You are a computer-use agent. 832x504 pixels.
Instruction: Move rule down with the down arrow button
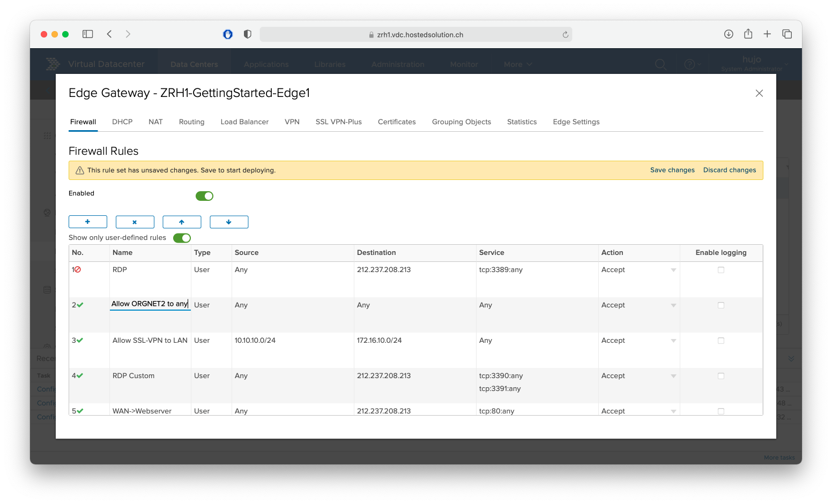229,222
